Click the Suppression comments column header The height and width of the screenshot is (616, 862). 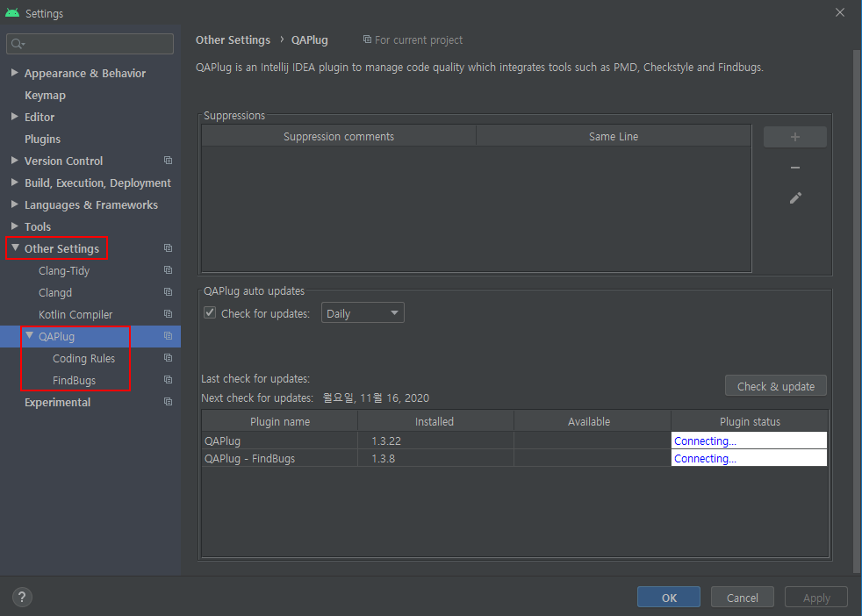(339, 136)
